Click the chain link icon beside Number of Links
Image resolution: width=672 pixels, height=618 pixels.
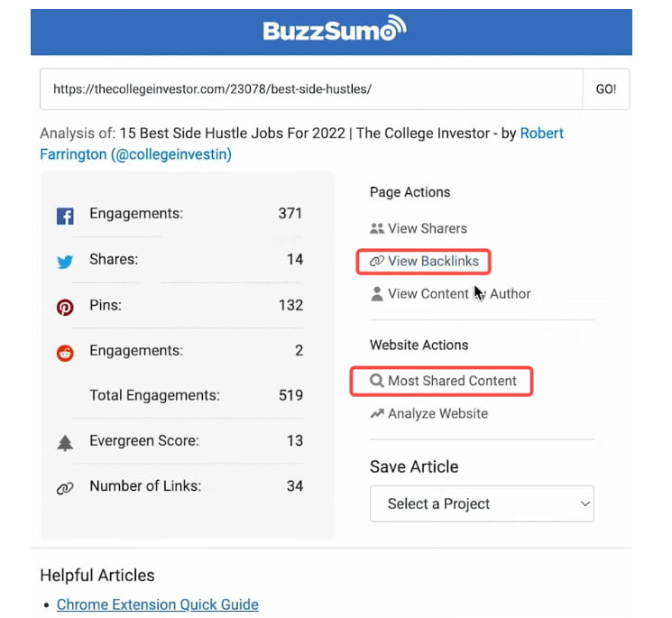click(65, 488)
